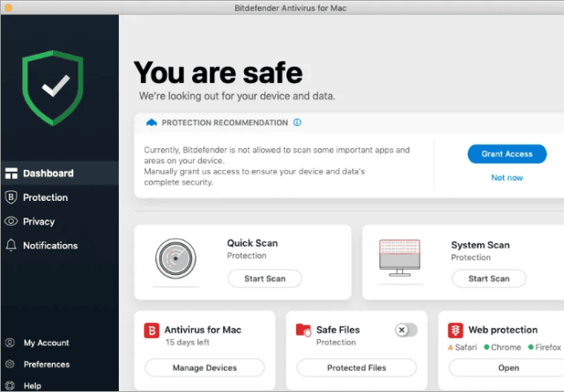Click the '15 days left' text
The height and width of the screenshot is (392, 564).
pos(187,342)
